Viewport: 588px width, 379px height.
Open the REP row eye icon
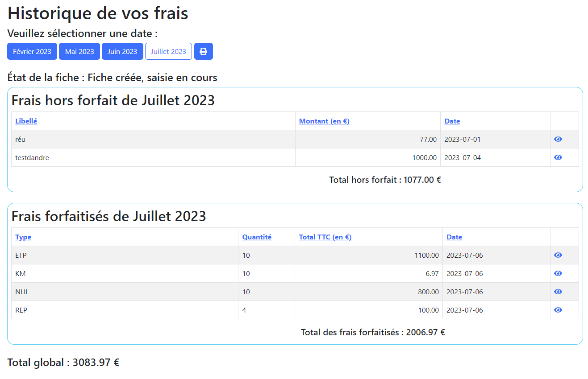point(558,310)
